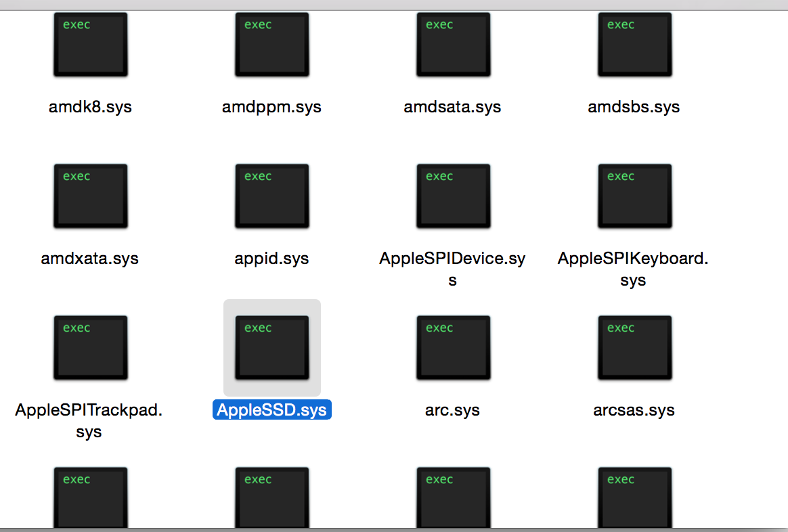Click the AppleSPIDevice.sys file name label
This screenshot has height=532, width=788.
tap(452, 269)
